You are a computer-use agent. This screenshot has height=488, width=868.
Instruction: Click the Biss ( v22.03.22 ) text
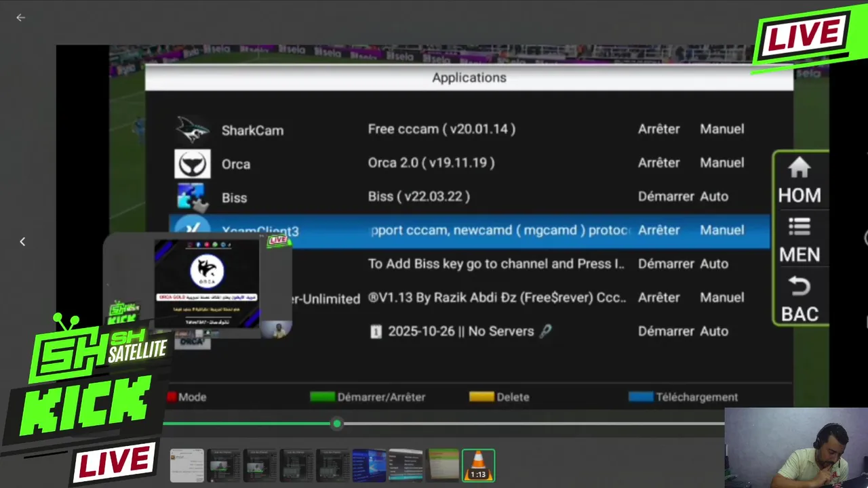pos(418,197)
